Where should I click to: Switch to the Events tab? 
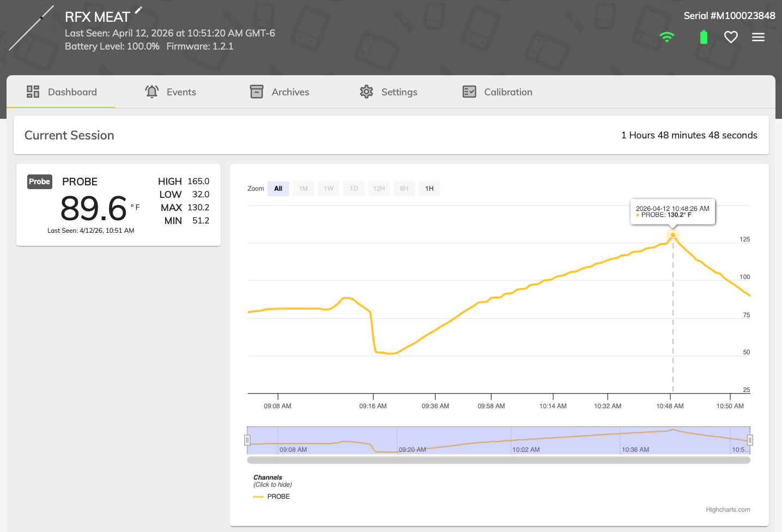(171, 92)
